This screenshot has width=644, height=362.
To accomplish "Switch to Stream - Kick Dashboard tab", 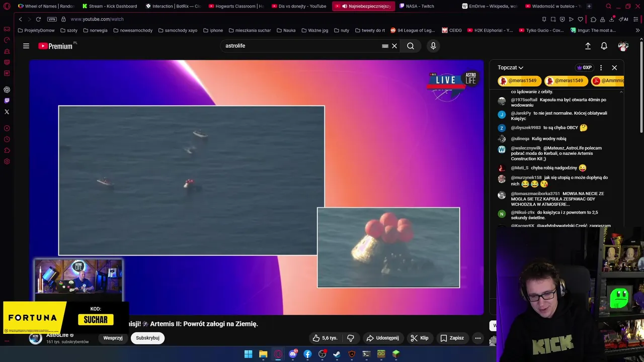I will pos(110,6).
